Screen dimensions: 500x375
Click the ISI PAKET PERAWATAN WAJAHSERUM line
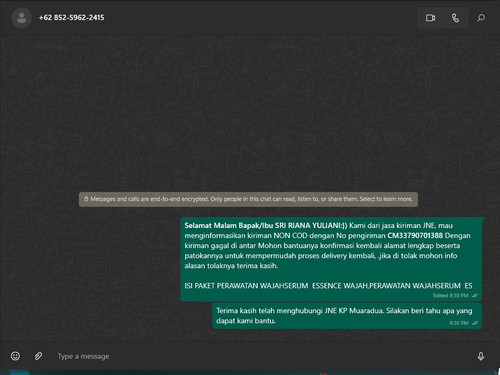(328, 286)
